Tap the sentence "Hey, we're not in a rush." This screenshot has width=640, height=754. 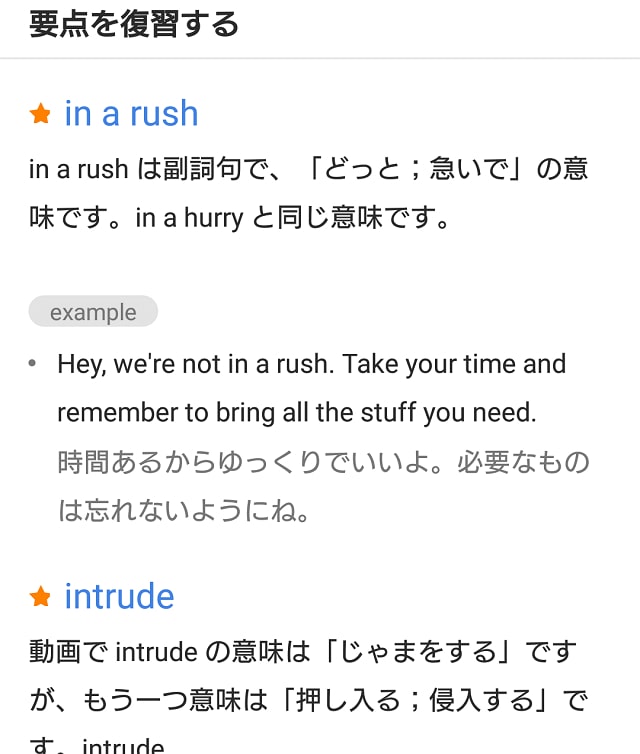click(195, 364)
